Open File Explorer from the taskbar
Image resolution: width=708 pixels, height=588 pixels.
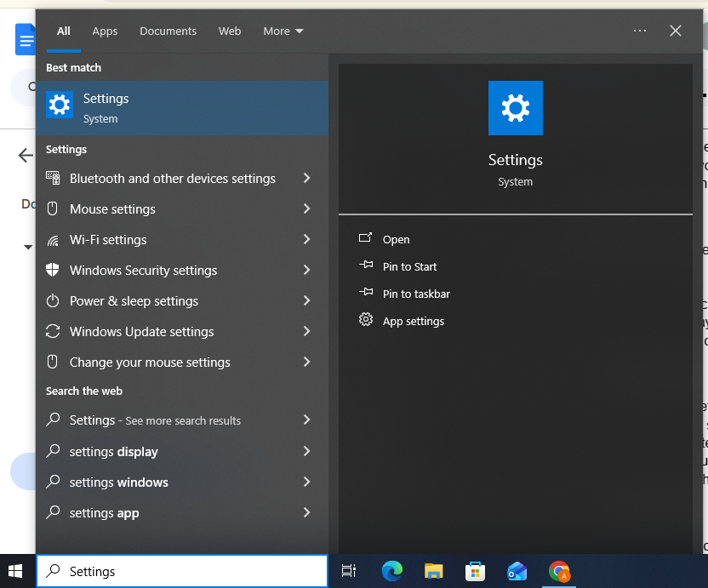tap(434, 572)
